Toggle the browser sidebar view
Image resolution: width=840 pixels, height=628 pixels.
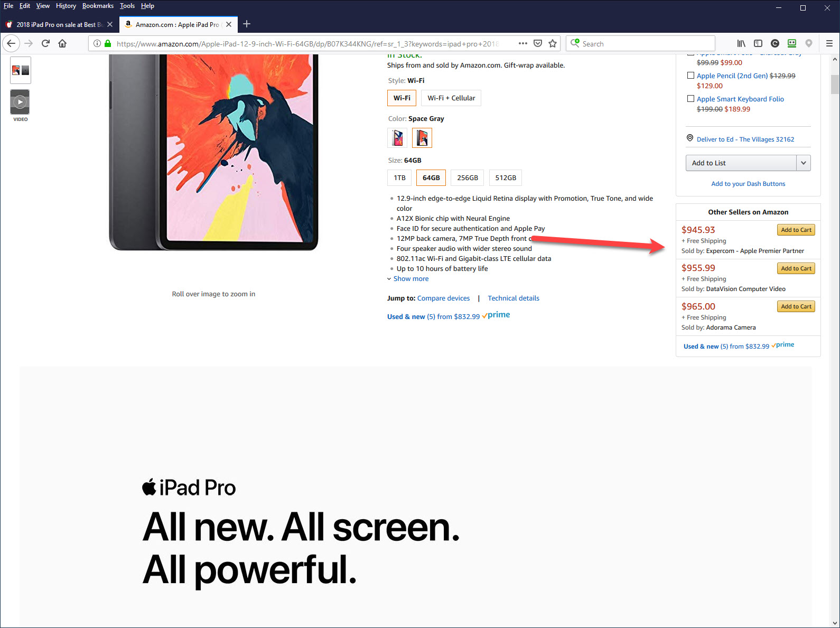758,43
